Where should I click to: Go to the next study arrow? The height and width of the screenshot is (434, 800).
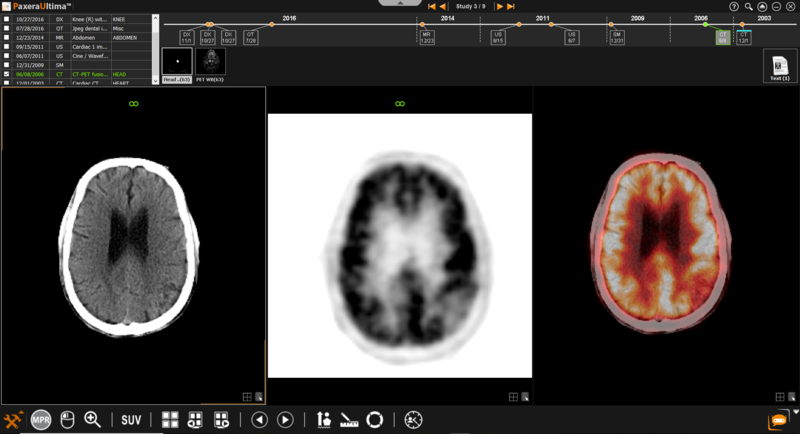coord(498,7)
